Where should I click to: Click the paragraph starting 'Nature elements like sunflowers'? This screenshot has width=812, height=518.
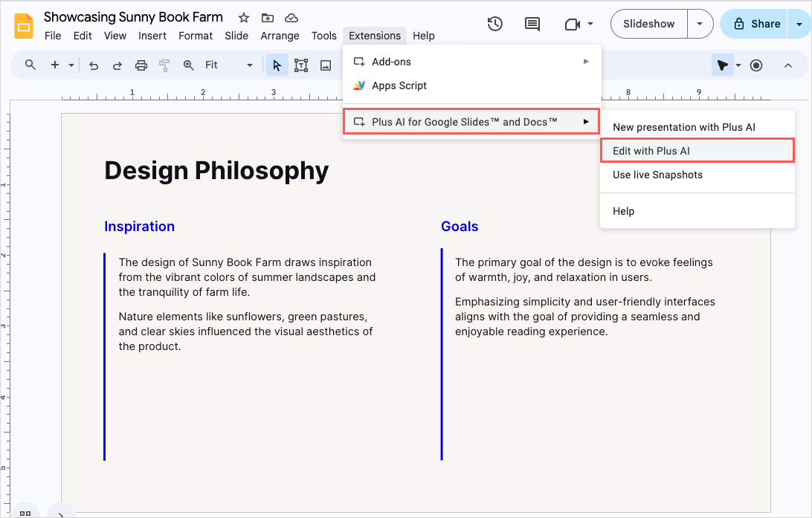click(x=245, y=331)
